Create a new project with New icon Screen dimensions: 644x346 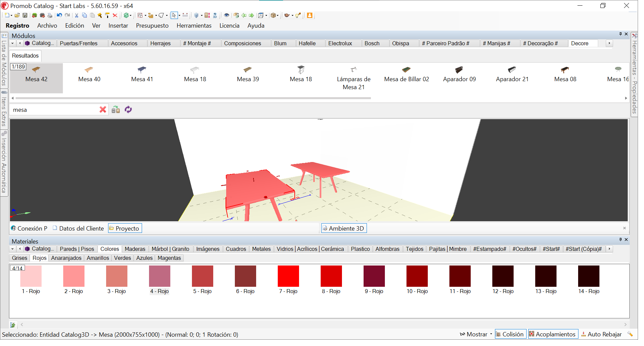point(7,15)
